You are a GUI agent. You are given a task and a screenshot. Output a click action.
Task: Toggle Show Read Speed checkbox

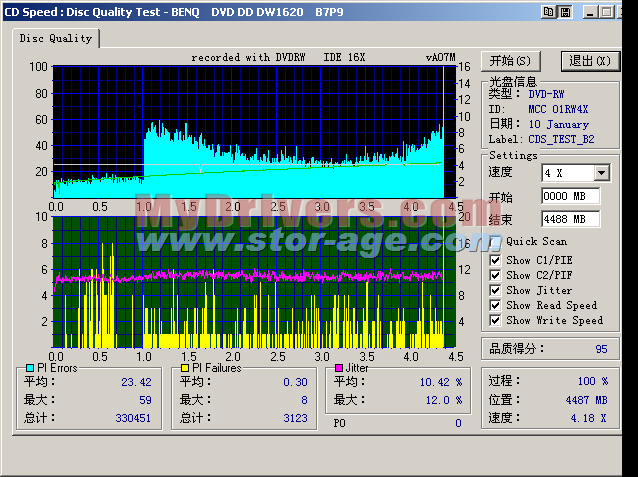(x=495, y=305)
